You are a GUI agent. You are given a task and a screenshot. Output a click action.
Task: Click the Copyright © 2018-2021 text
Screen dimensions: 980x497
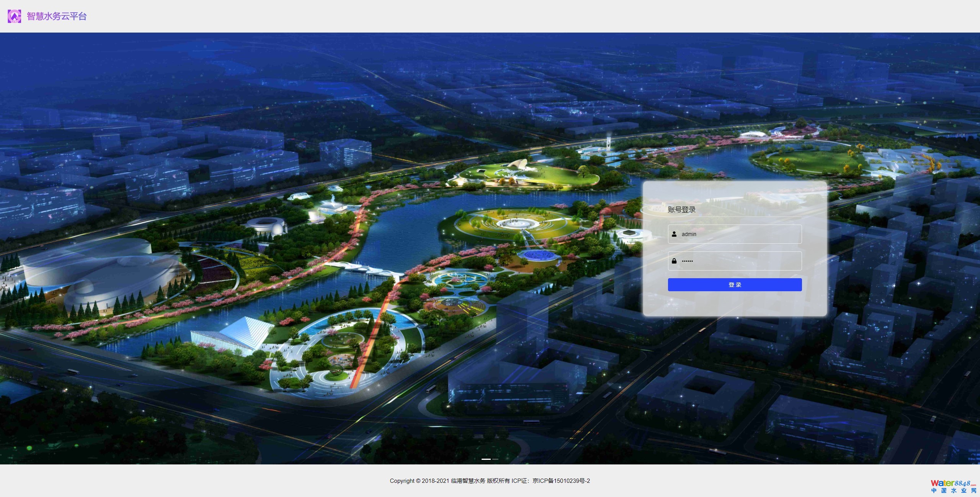[419, 481]
